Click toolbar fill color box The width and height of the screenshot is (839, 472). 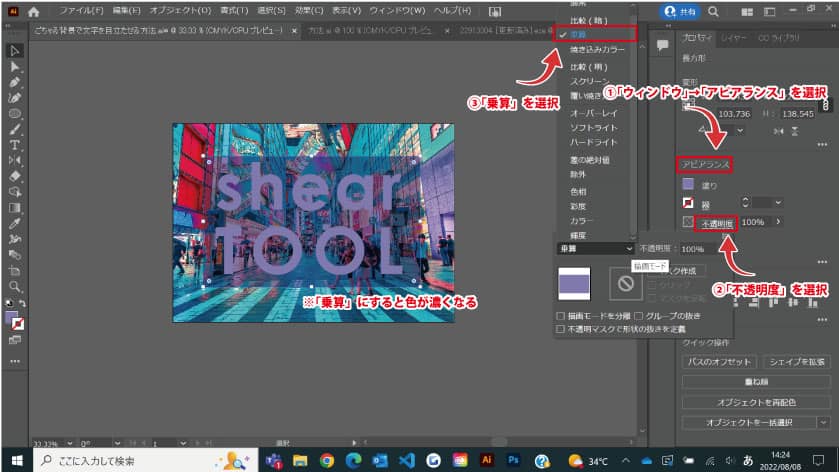coord(11,318)
